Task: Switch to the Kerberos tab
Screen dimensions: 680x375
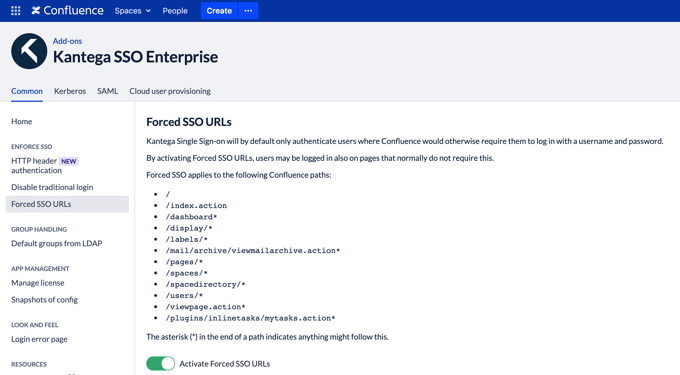Action: (x=70, y=91)
